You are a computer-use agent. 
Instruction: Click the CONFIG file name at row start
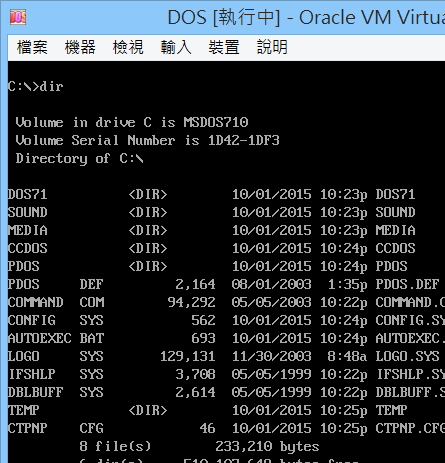[x=32, y=320]
